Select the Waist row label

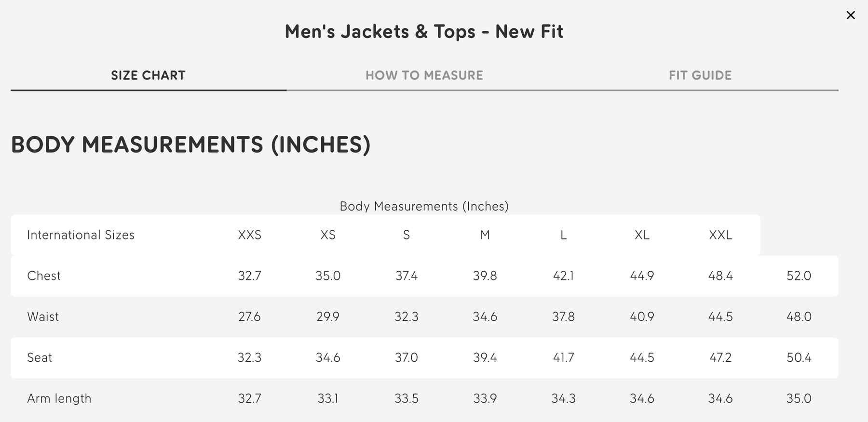point(43,317)
